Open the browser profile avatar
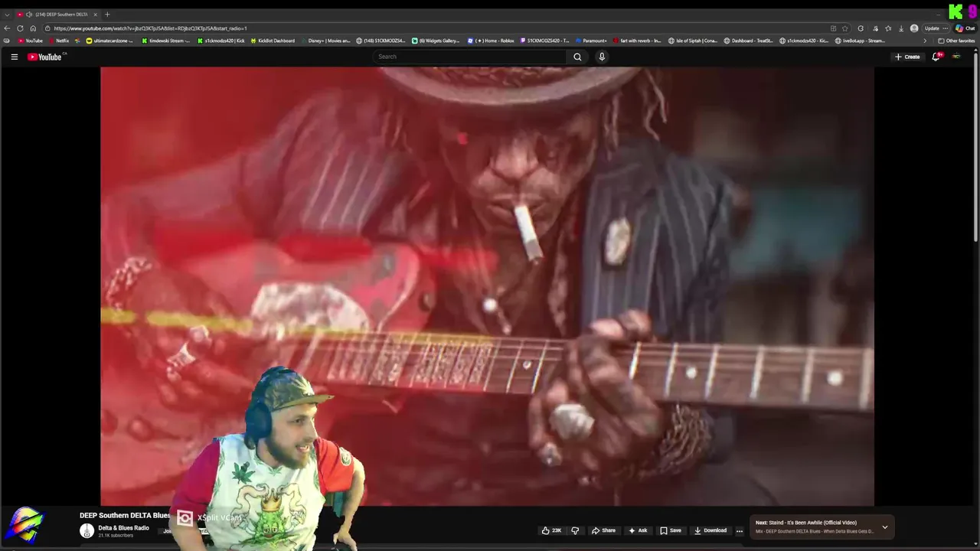980x551 pixels. coord(914,28)
